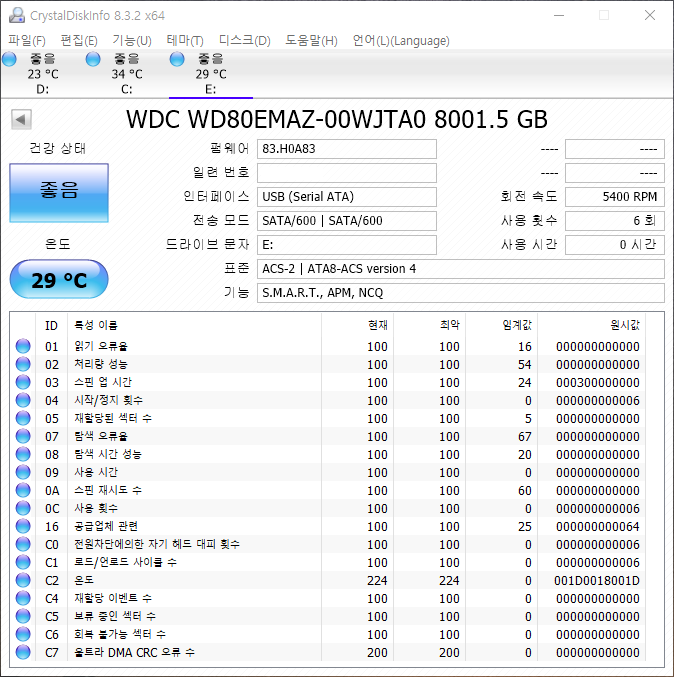The height and width of the screenshot is (677, 674).
Task: Click the status orb for attribute 07
Action: pyautogui.click(x=23, y=437)
